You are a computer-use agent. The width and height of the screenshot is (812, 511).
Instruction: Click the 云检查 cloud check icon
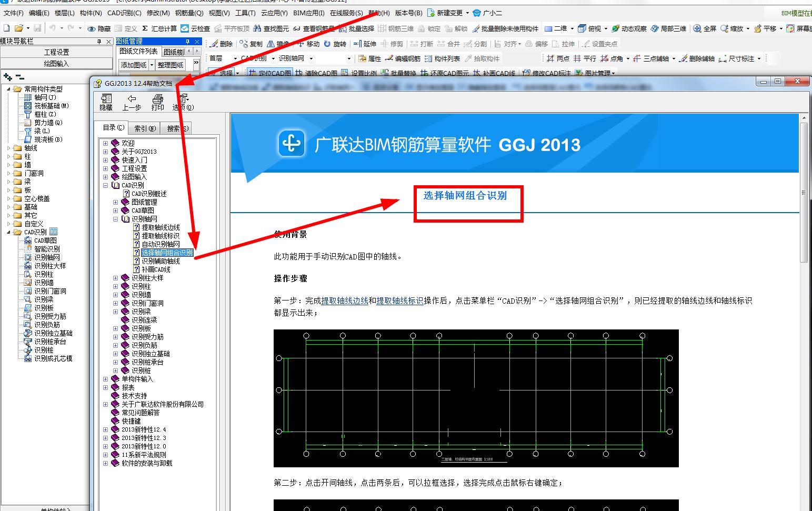[x=185, y=28]
